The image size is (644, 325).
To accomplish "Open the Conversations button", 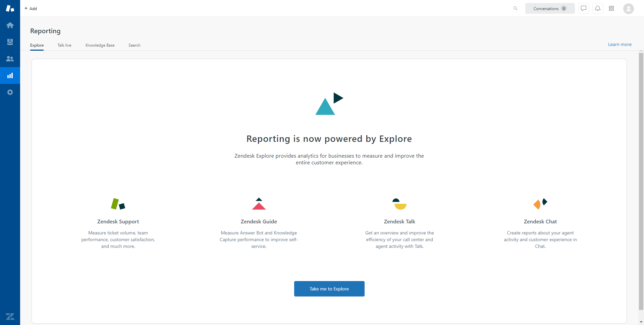I will click(x=550, y=8).
